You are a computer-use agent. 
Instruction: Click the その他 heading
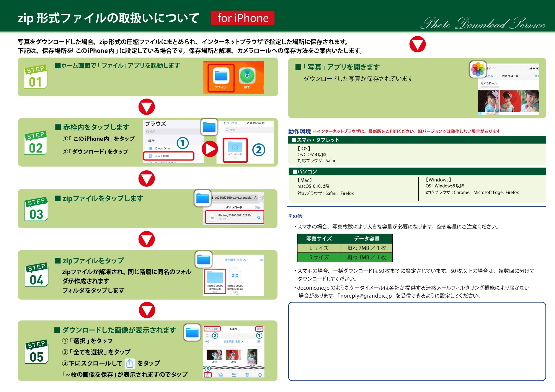tap(295, 216)
